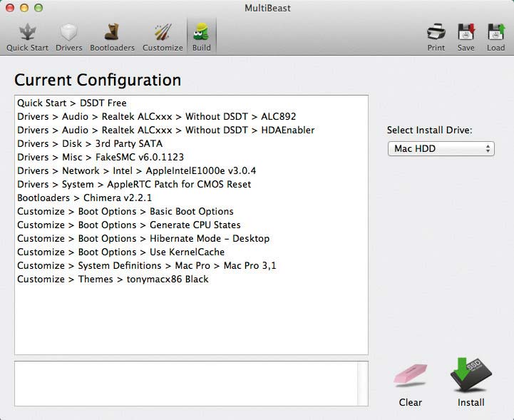This screenshot has width=514, height=420.
Task: Select the 'Quick Start > DSDT Free' row
Action: [x=191, y=103]
